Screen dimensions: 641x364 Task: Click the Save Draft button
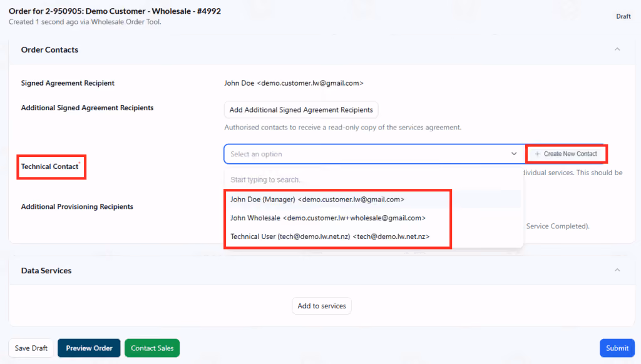pos(31,348)
